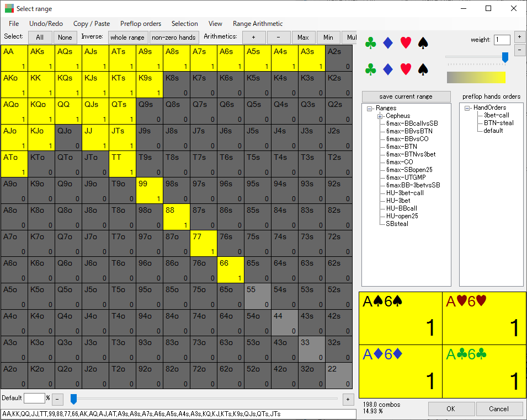
Task: Toggle the 55 pocket pair cell
Action: 258,296
